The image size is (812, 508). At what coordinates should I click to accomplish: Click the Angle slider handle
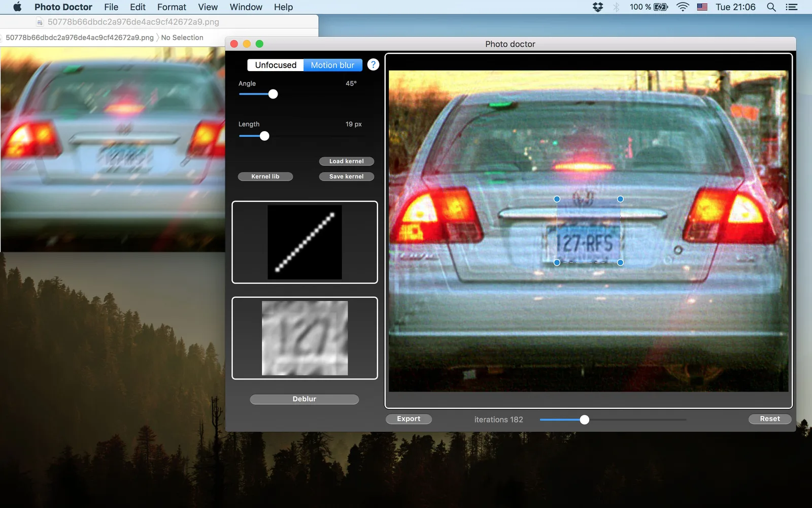[273, 94]
